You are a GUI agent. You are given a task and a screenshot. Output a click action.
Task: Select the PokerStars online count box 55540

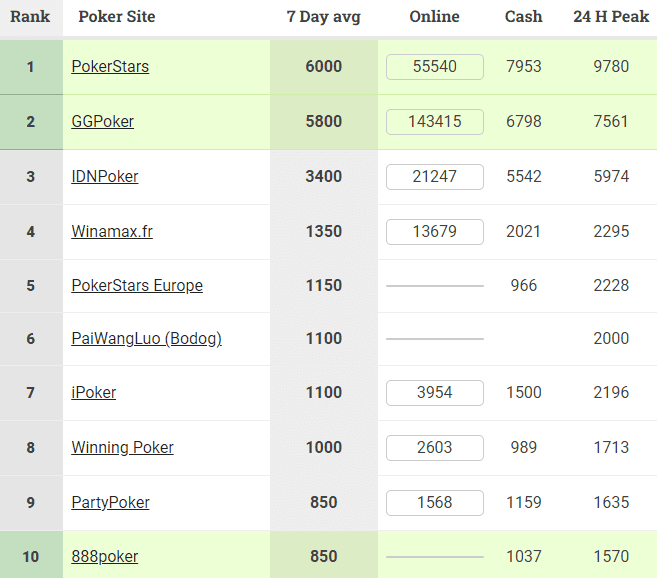(x=435, y=67)
